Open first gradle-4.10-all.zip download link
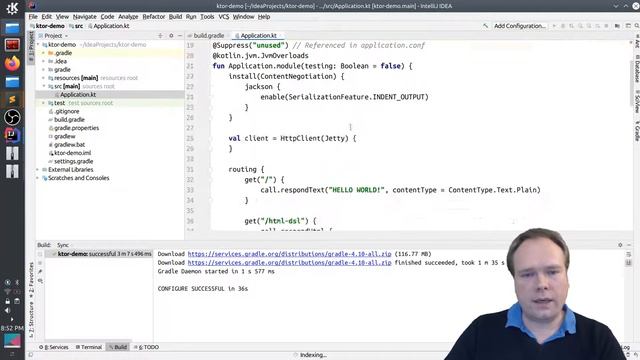This screenshot has height=360, width=640. (289, 254)
